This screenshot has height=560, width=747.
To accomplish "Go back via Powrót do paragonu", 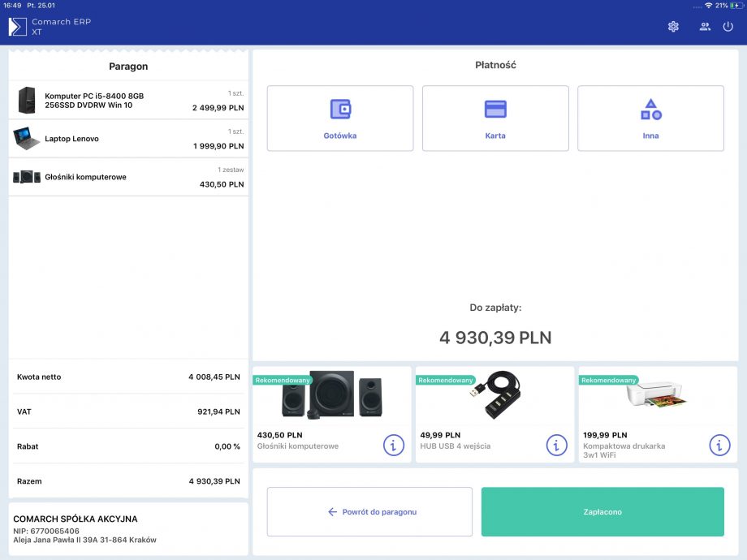I will coord(369,512).
